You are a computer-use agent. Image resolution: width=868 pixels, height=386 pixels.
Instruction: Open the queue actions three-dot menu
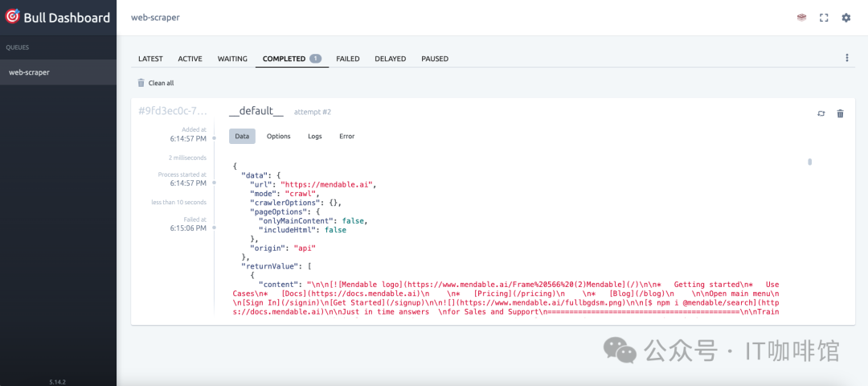pos(846,58)
